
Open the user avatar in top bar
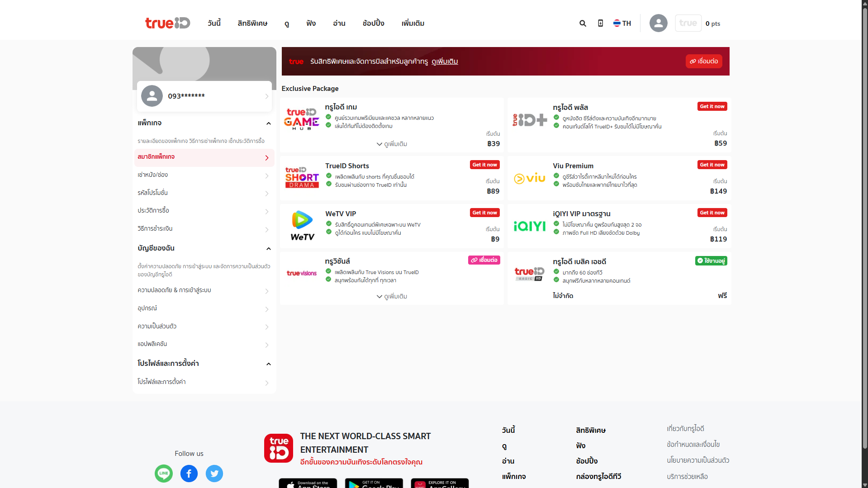(658, 23)
